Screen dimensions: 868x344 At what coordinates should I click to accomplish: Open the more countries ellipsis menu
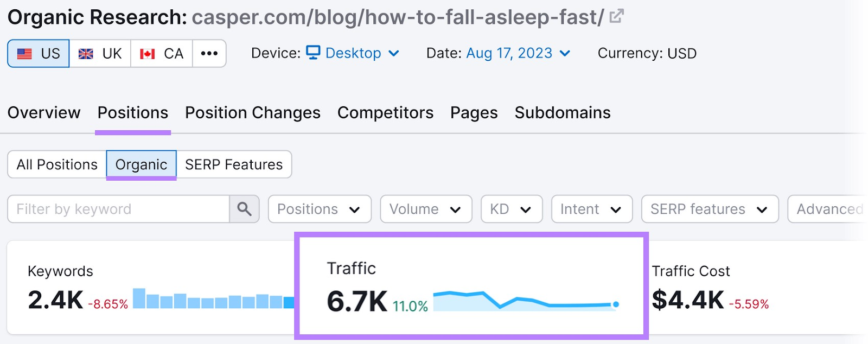pyautogui.click(x=209, y=53)
